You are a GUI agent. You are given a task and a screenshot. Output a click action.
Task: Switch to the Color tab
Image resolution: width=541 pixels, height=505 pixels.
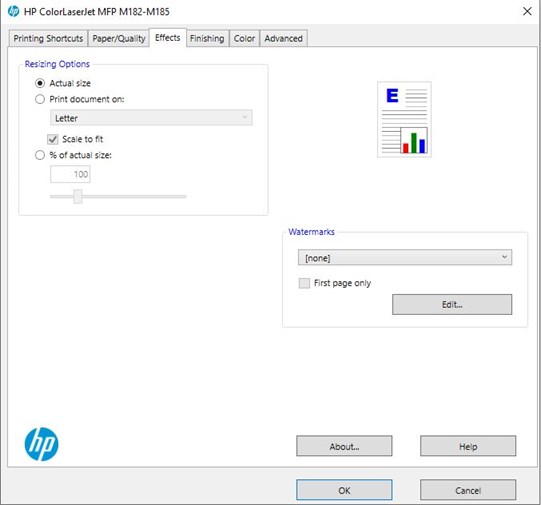pos(244,38)
